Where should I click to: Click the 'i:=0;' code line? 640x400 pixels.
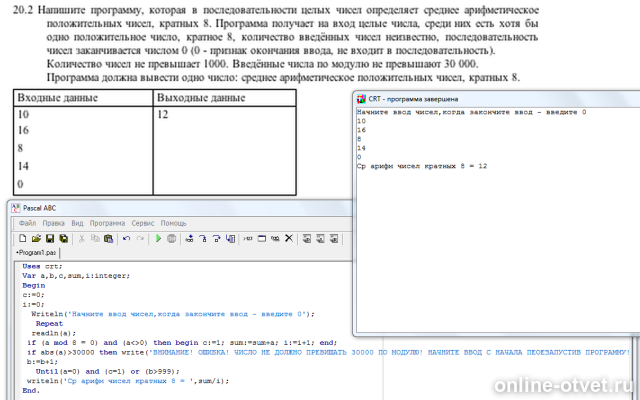coord(33,304)
